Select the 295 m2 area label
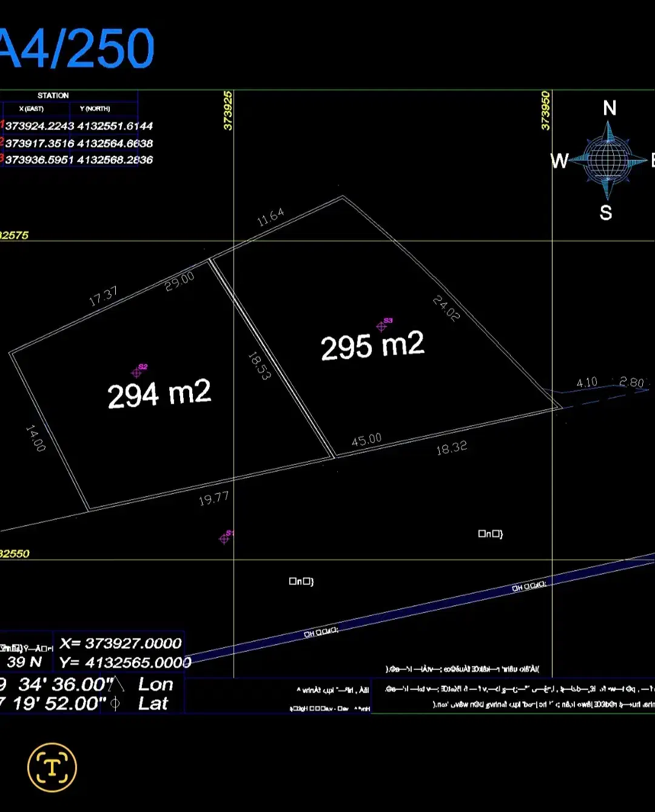The image size is (655, 812). pyautogui.click(x=372, y=346)
